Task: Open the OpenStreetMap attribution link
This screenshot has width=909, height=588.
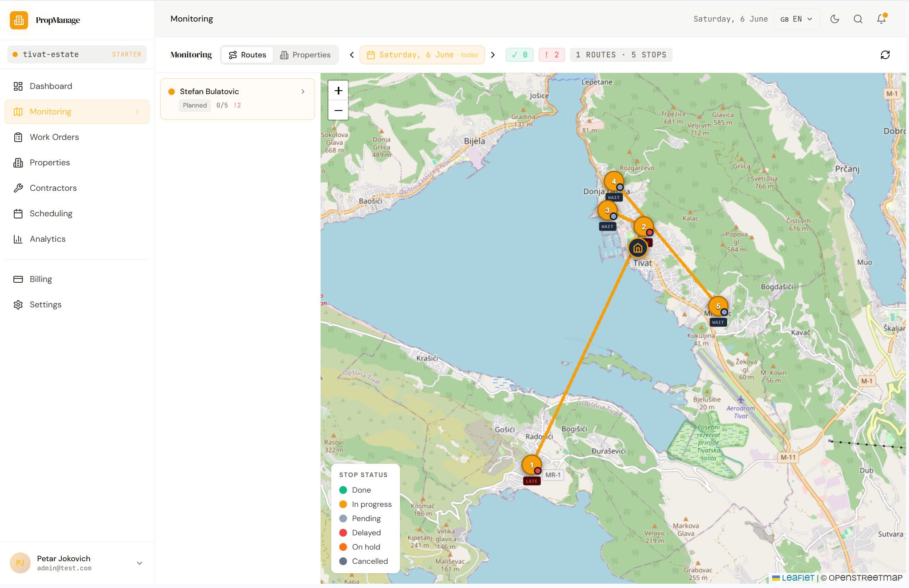Action: tap(865, 578)
